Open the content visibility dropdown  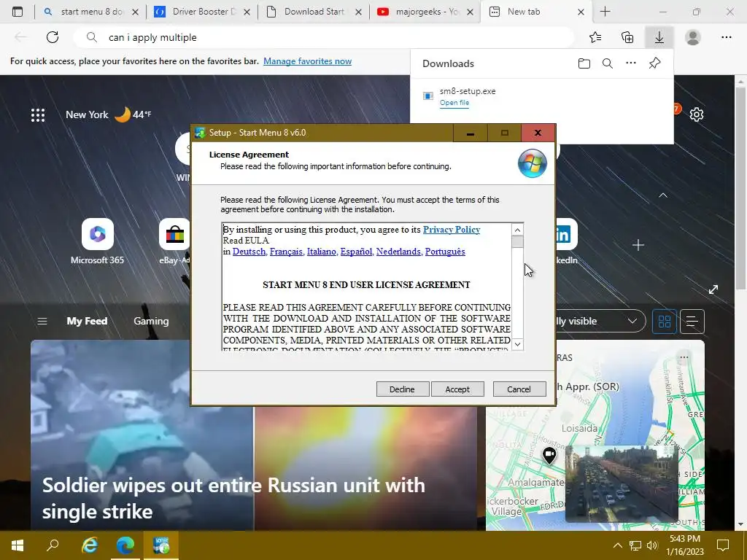tap(601, 321)
